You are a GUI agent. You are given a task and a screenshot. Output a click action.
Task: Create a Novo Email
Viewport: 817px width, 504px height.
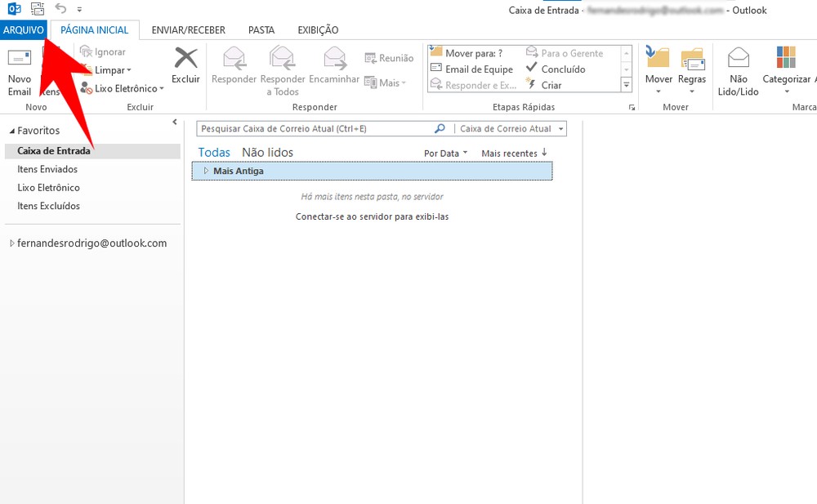coord(20,72)
